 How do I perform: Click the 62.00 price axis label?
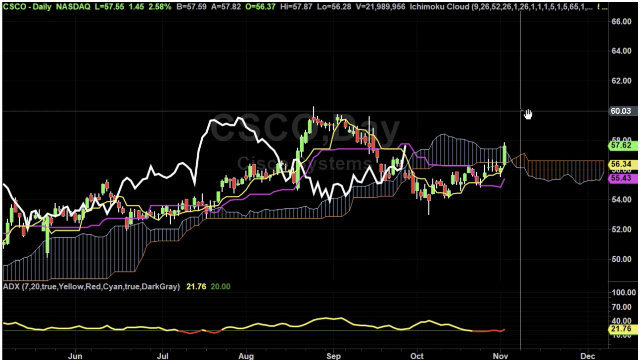click(622, 81)
